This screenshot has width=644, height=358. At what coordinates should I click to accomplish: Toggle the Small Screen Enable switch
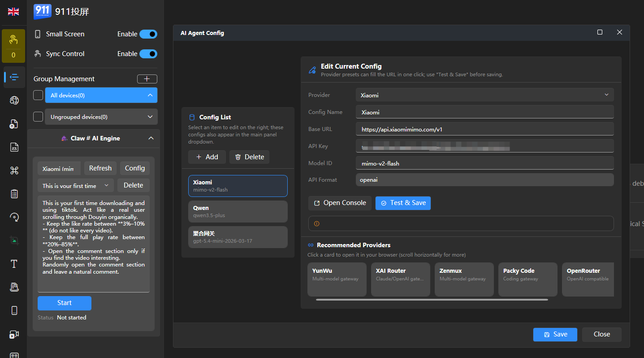(x=148, y=34)
